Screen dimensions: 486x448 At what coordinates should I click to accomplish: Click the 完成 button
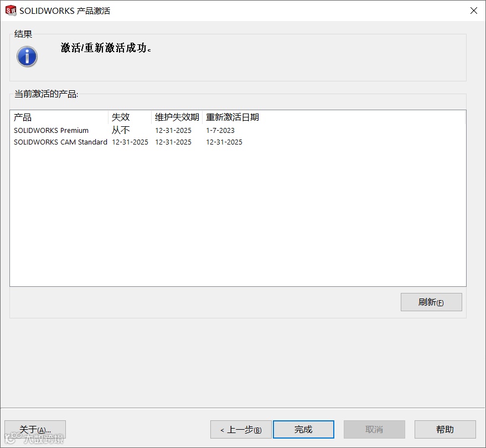tap(303, 429)
